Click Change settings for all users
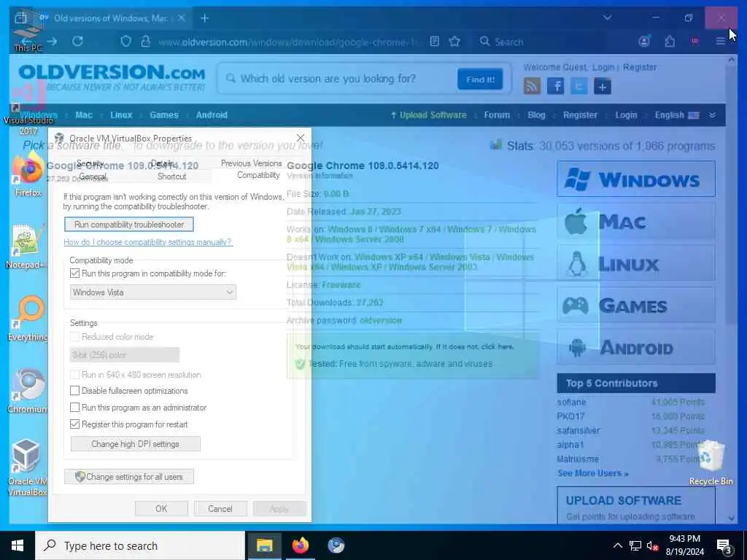747x560 pixels. click(129, 477)
